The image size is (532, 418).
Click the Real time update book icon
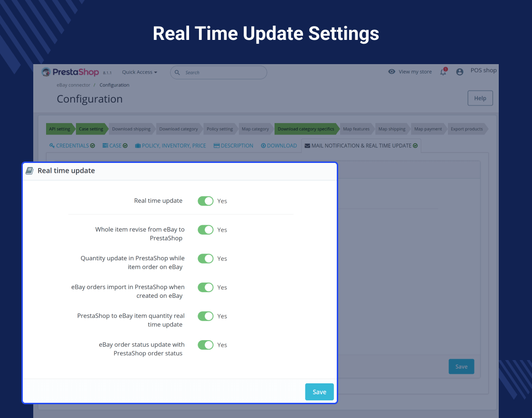click(x=29, y=171)
